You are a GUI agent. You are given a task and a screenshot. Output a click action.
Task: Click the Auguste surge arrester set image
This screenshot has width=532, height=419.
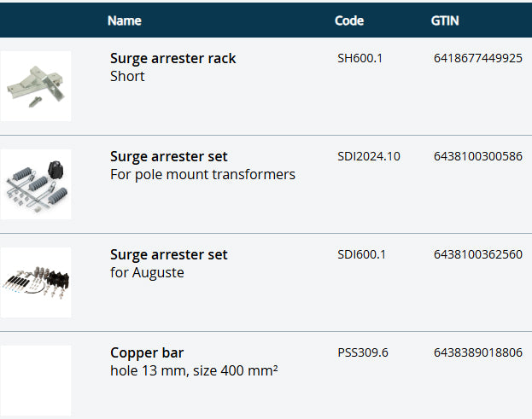point(36,282)
